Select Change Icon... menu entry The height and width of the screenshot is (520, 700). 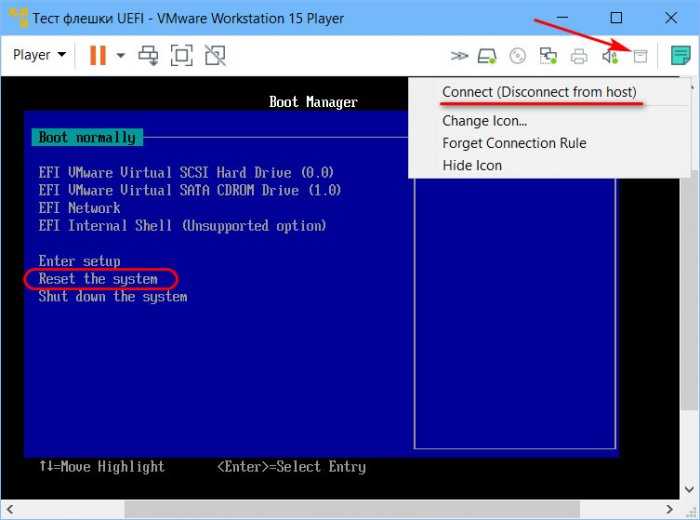(x=484, y=121)
